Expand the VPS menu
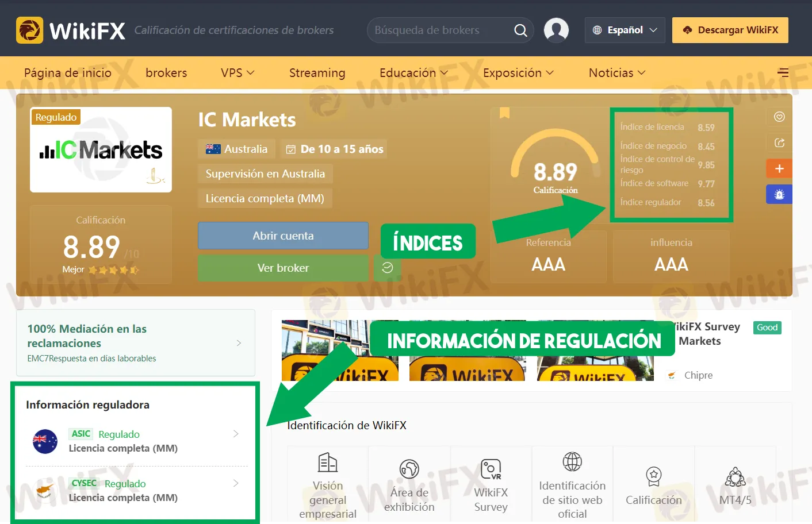The height and width of the screenshot is (524, 812). (x=238, y=73)
